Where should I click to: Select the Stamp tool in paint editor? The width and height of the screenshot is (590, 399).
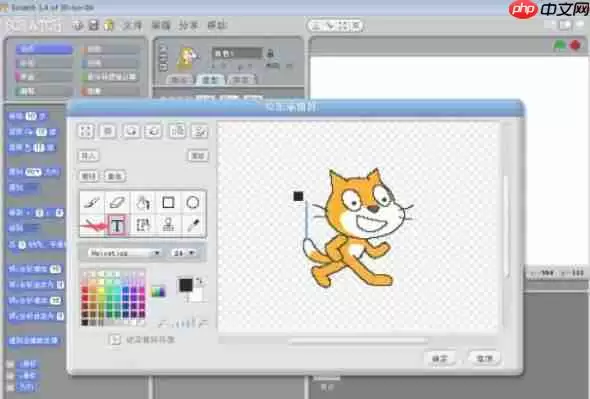click(168, 225)
